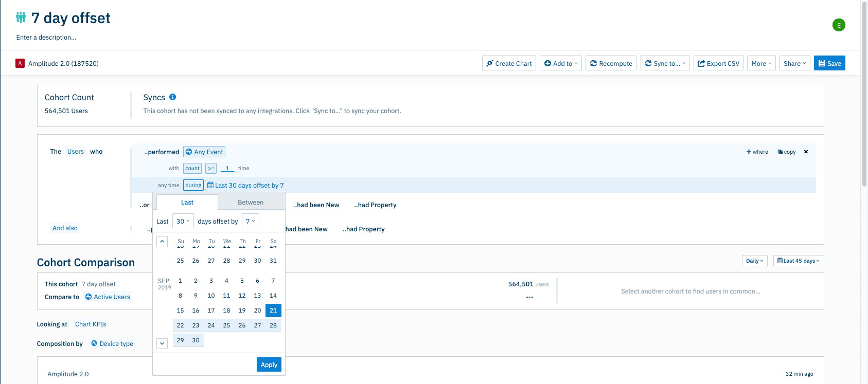868x384 pixels.
Task: Save the cohort
Action: (829, 63)
